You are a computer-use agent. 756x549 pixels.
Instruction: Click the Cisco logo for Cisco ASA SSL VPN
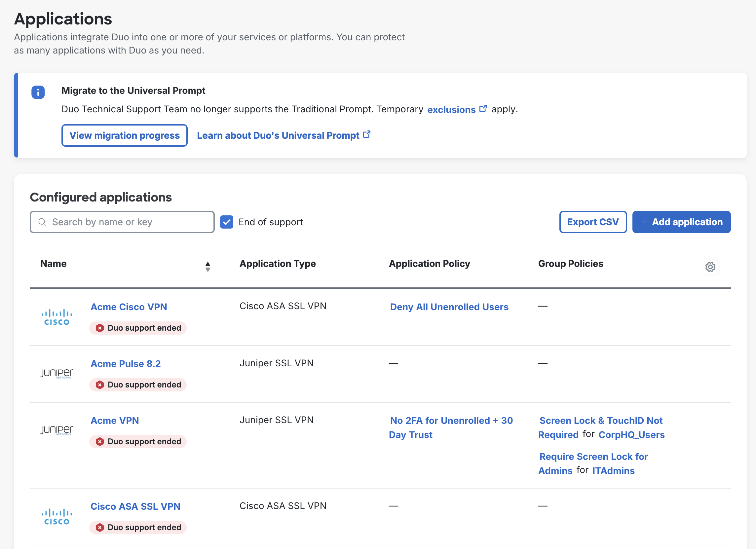(57, 516)
